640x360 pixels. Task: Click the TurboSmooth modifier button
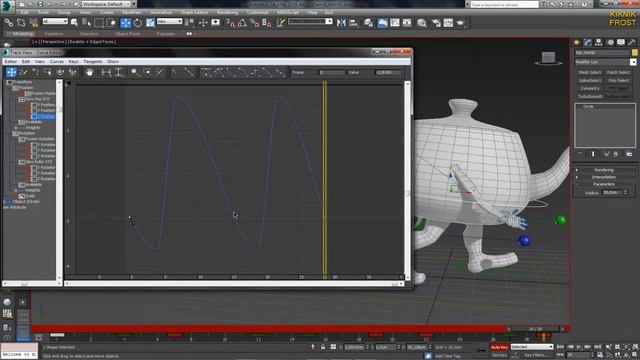[590, 96]
